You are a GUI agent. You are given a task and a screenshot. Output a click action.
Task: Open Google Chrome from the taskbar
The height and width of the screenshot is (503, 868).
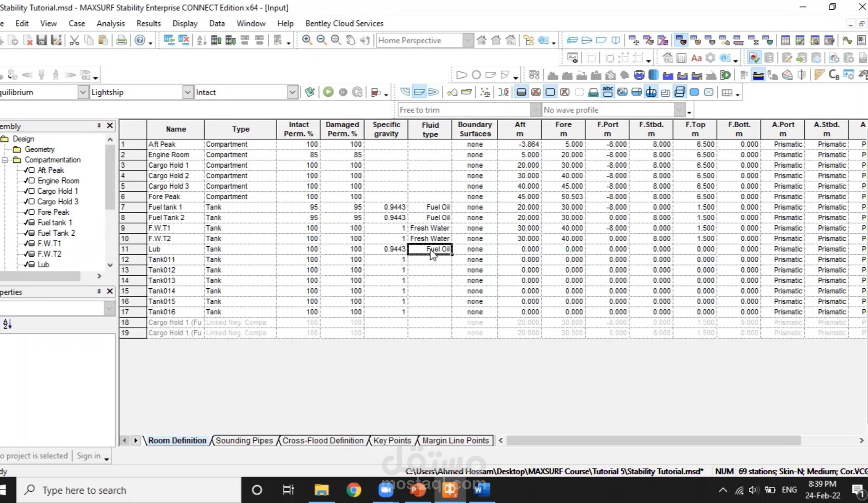(x=354, y=490)
